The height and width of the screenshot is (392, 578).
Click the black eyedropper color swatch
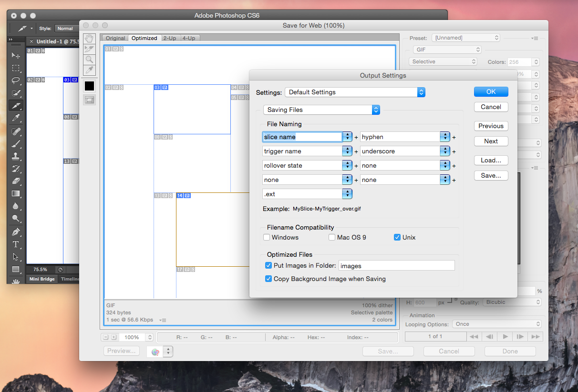(x=89, y=86)
